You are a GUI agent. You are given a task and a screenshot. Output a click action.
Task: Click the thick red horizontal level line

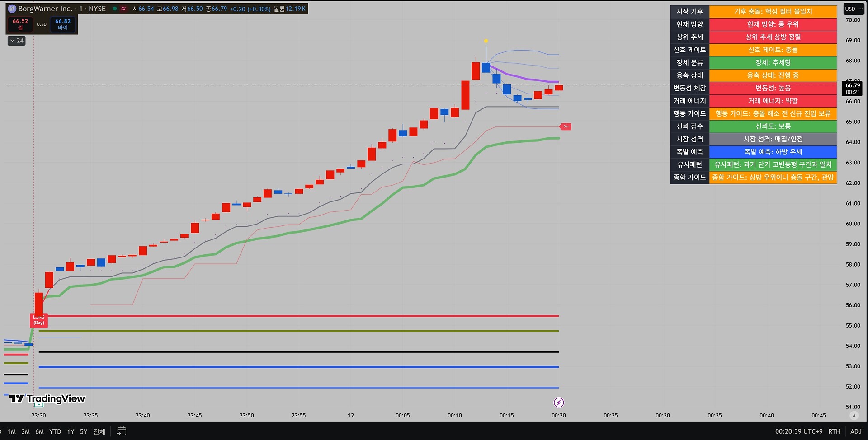point(298,316)
